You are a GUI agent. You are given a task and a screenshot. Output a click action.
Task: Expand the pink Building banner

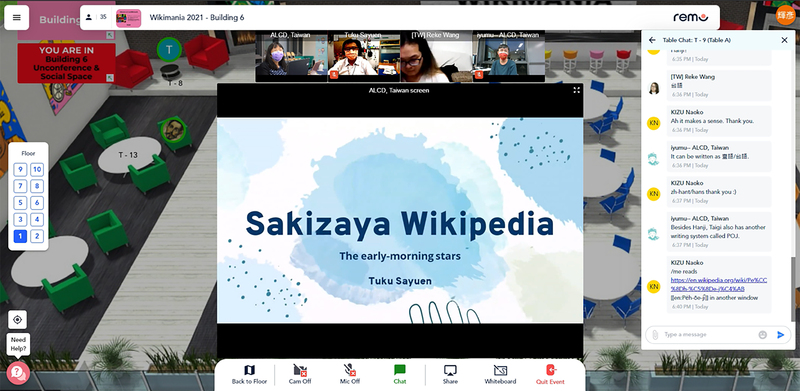coord(110,35)
